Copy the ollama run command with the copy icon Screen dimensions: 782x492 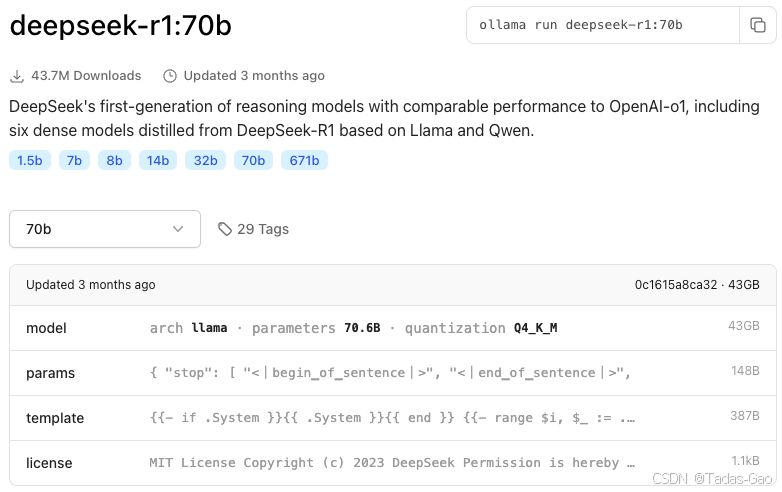click(758, 25)
